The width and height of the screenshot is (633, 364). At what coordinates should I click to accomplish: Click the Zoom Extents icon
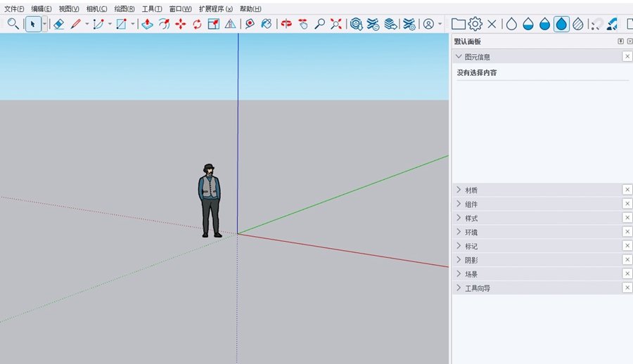[x=336, y=24]
